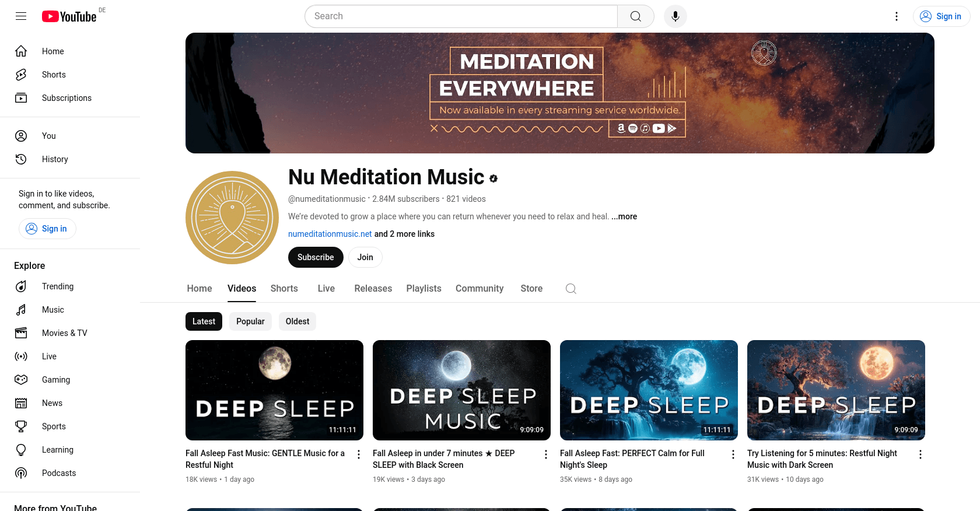Open the hamburger guide menu
This screenshot has width=980, height=511.
point(21,16)
